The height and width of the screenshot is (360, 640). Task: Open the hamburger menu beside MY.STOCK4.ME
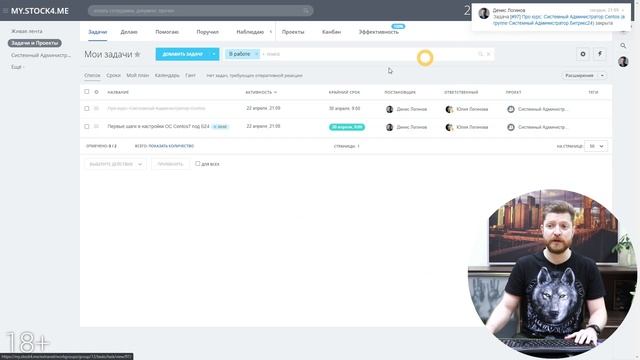(x=5, y=11)
